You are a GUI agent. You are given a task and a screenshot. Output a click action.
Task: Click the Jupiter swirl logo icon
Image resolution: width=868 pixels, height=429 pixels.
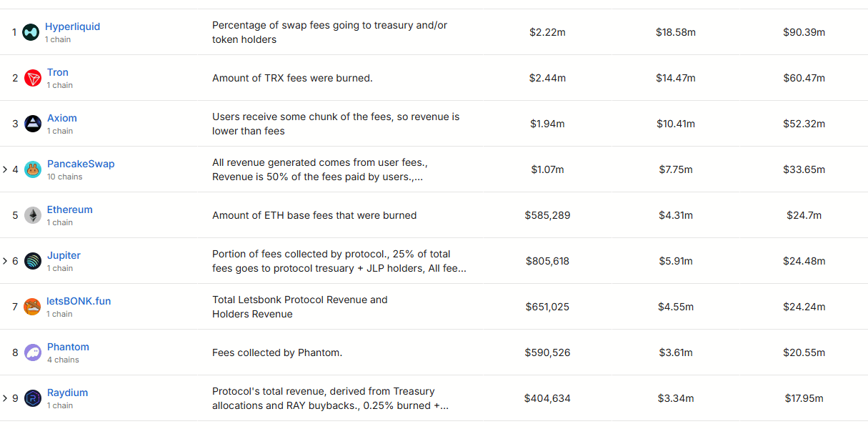[x=33, y=261]
